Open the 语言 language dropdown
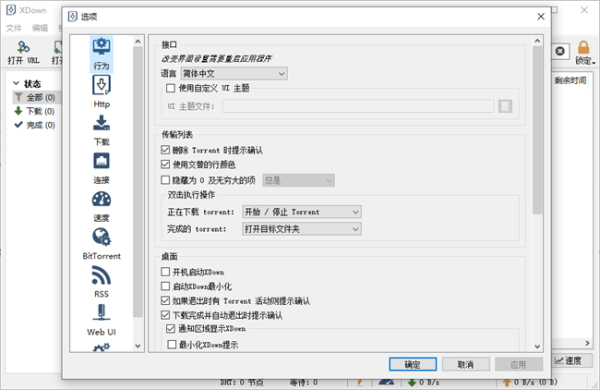The height and width of the screenshot is (390, 600). click(234, 73)
